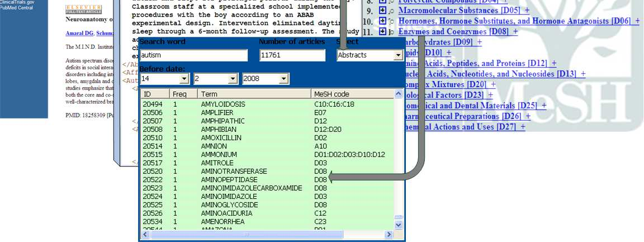Click the plus after Enzymes and Coenzymes [D08]
This screenshot has height=242, width=644.
coord(515,32)
